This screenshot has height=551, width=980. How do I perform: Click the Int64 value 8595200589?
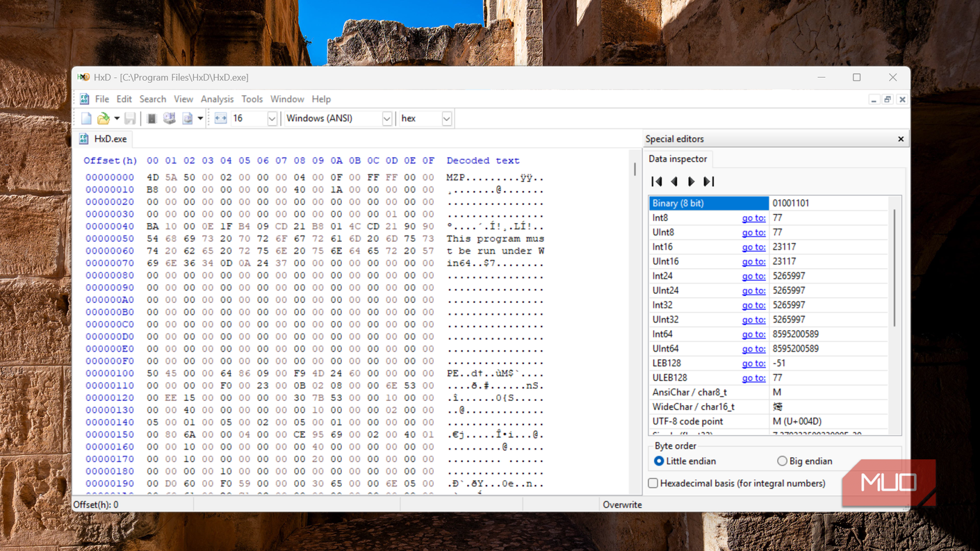tap(795, 334)
